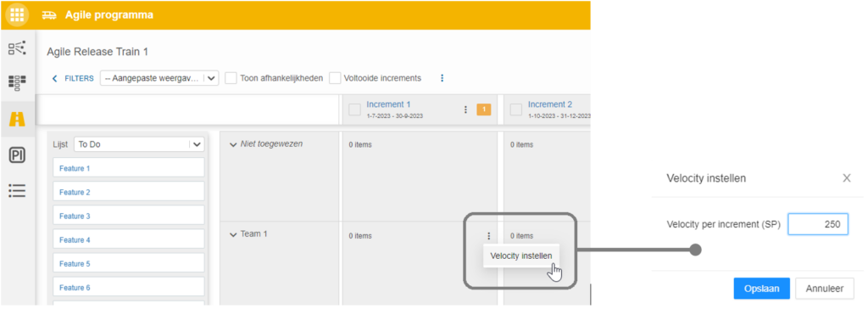Viewport: 868px width, 309px height.
Task: Click the orange badge showing 1
Action: (483, 110)
